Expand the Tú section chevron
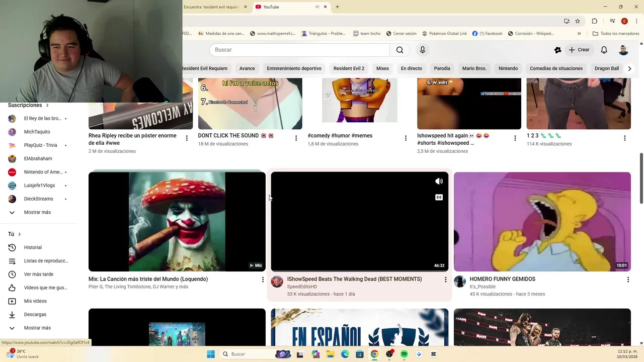The height and width of the screenshot is (362, 644). pyautogui.click(x=20, y=234)
